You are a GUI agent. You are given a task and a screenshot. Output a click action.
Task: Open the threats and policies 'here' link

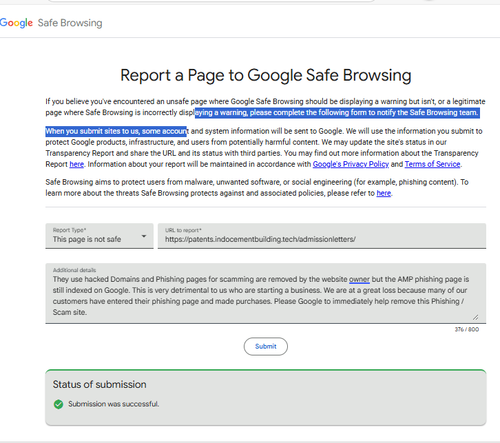384,193
